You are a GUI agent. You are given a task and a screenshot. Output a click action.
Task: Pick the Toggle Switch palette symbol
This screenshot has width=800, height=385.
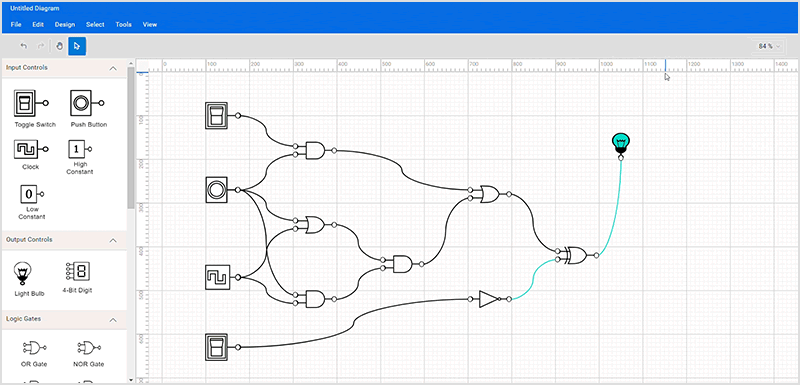[31, 104]
